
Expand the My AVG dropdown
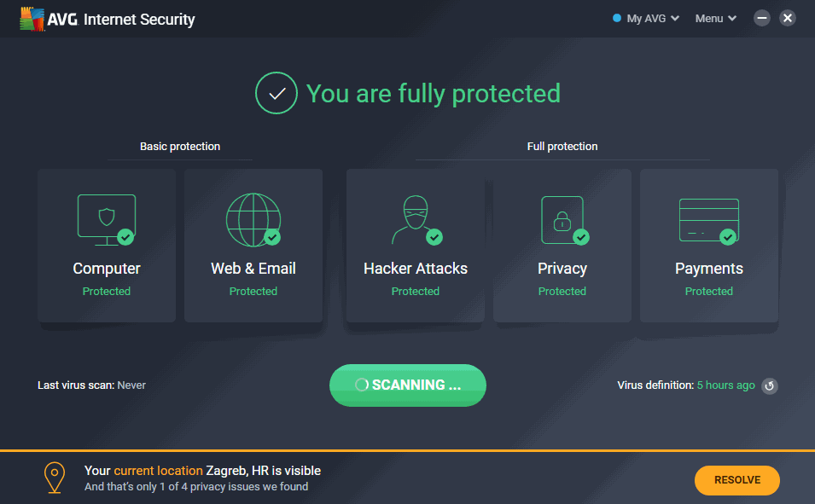[x=646, y=19]
